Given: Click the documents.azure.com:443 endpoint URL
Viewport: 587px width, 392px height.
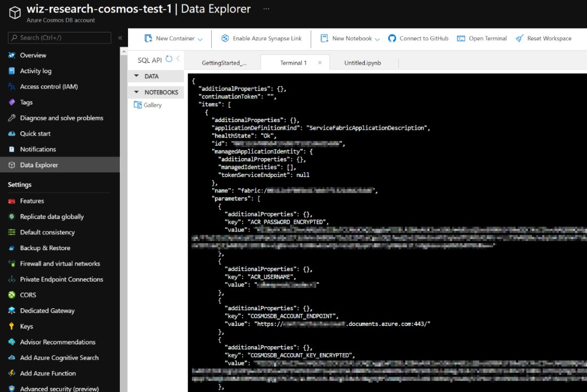Looking at the screenshot, I should (x=342, y=324).
